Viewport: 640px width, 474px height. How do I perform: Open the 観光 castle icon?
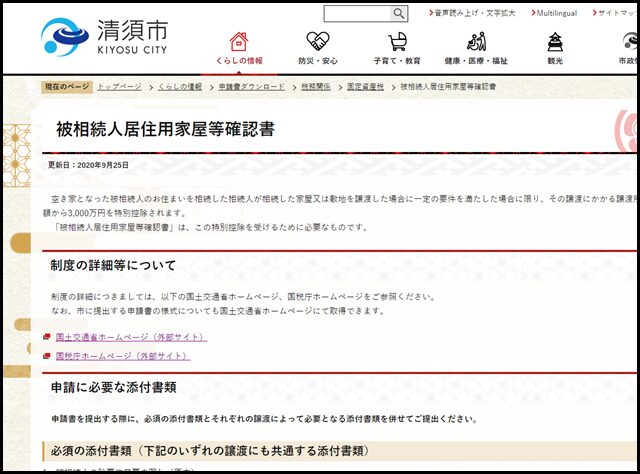tap(555, 41)
